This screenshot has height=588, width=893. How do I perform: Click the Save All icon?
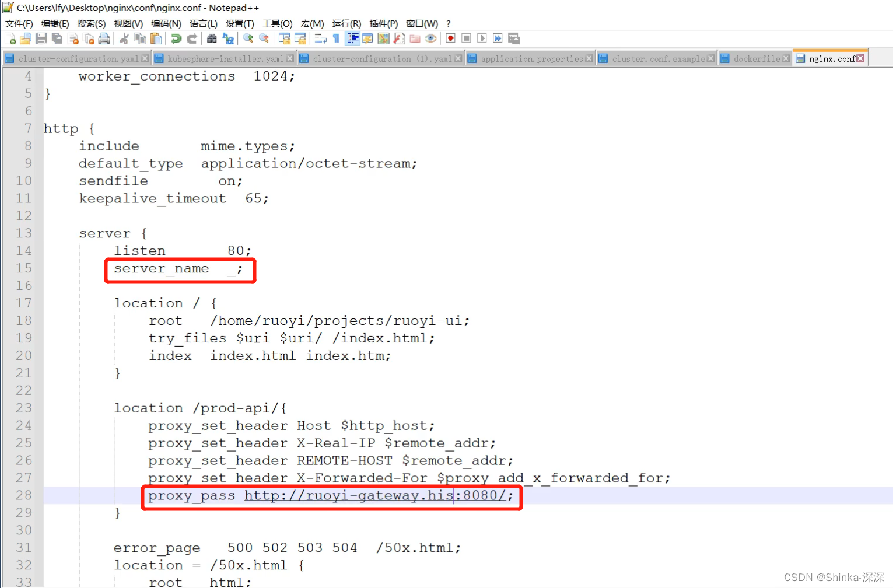57,38
